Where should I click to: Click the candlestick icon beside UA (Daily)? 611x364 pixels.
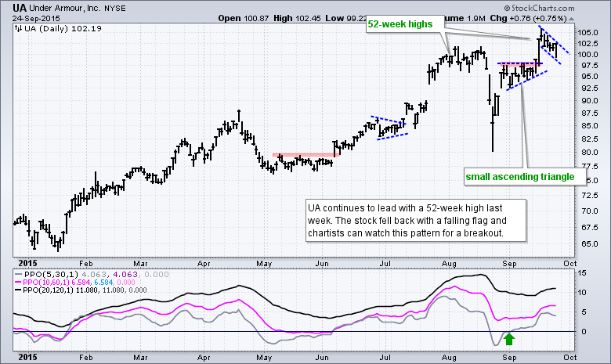click(x=18, y=28)
